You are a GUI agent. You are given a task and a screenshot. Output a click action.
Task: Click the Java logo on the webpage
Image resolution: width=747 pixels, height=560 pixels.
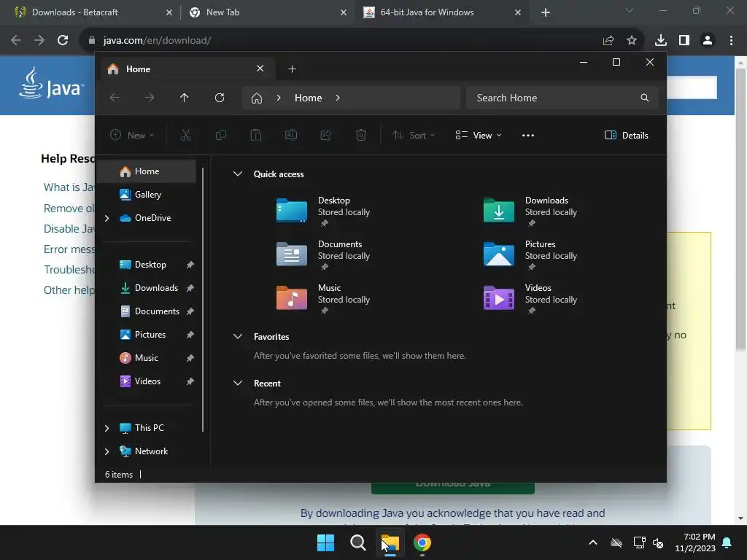click(x=52, y=83)
